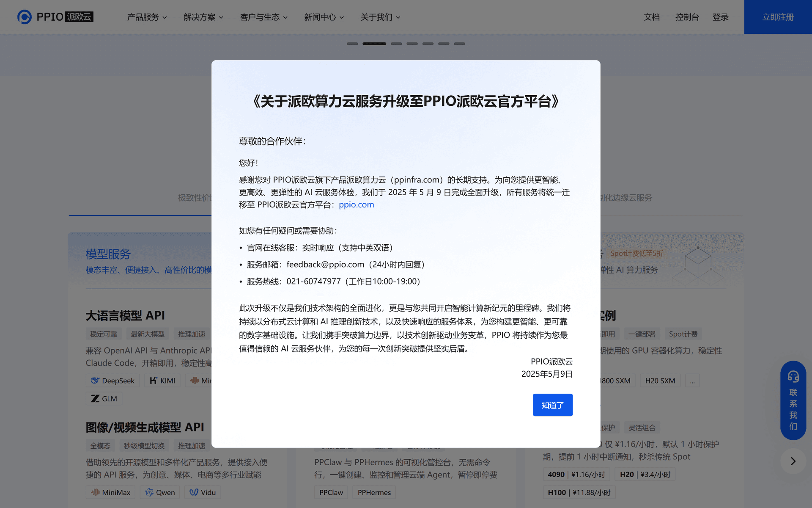The image size is (812, 508).
Task: Click the 秒级模型切换 tag
Action: point(144,446)
